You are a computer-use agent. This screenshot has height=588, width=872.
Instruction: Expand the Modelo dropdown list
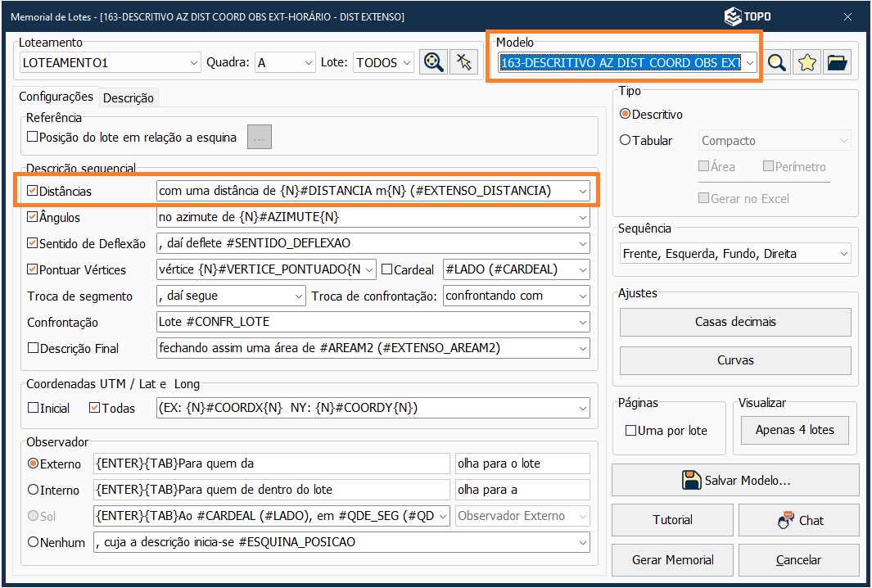pyautogui.click(x=749, y=63)
